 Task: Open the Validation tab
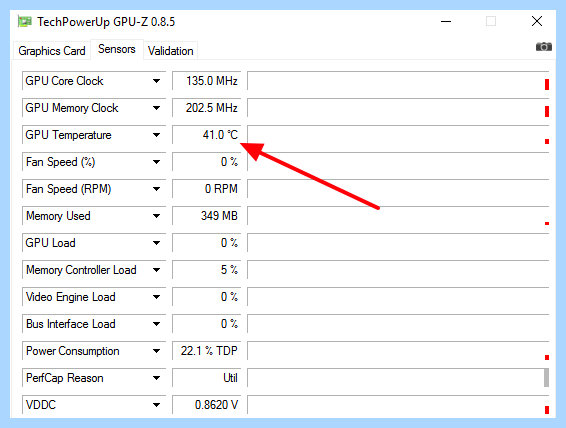170,51
